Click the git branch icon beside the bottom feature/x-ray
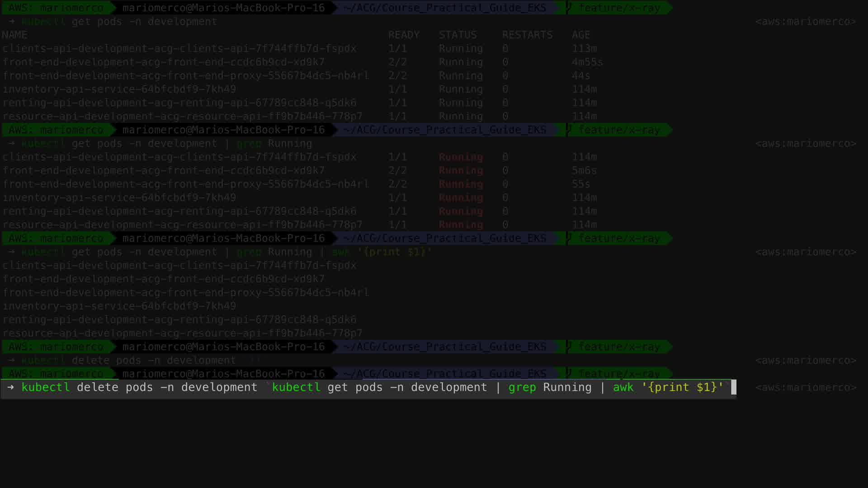The image size is (868, 488). (x=569, y=374)
